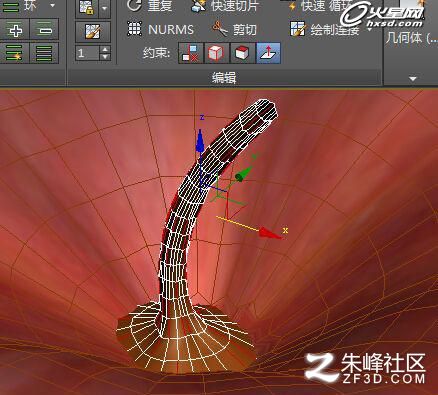Expand the 几何体 panel bottom arrow
438x395 pixels.
pos(413,79)
